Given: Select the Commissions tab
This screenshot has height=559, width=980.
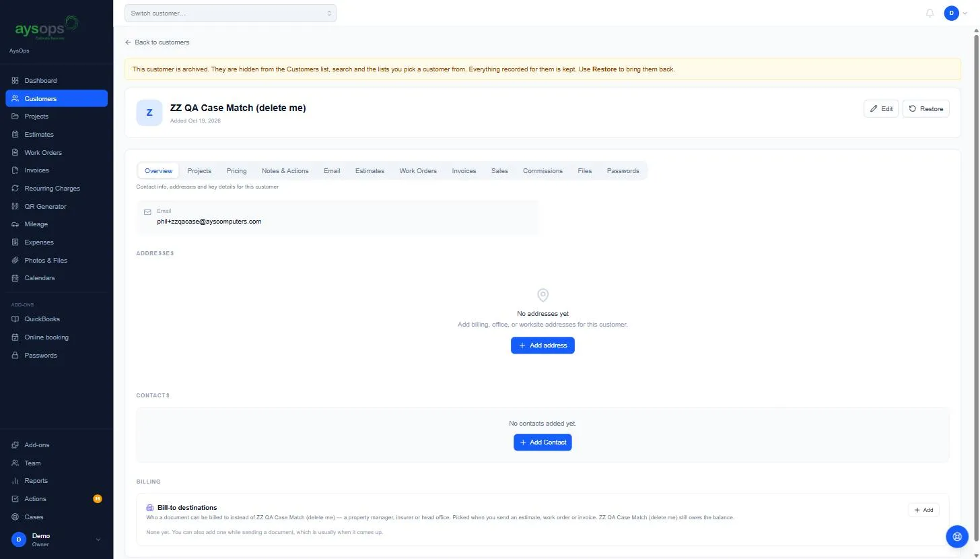Looking at the screenshot, I should 542,171.
